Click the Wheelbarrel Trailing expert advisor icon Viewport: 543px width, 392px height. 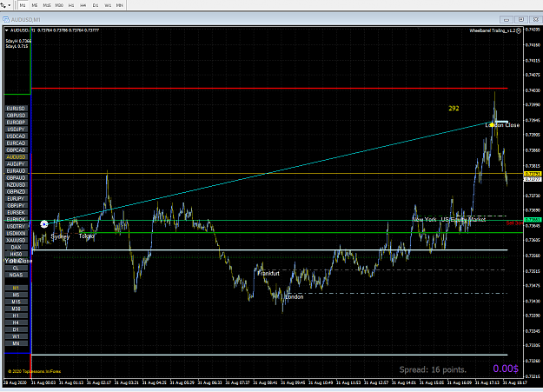click(519, 30)
